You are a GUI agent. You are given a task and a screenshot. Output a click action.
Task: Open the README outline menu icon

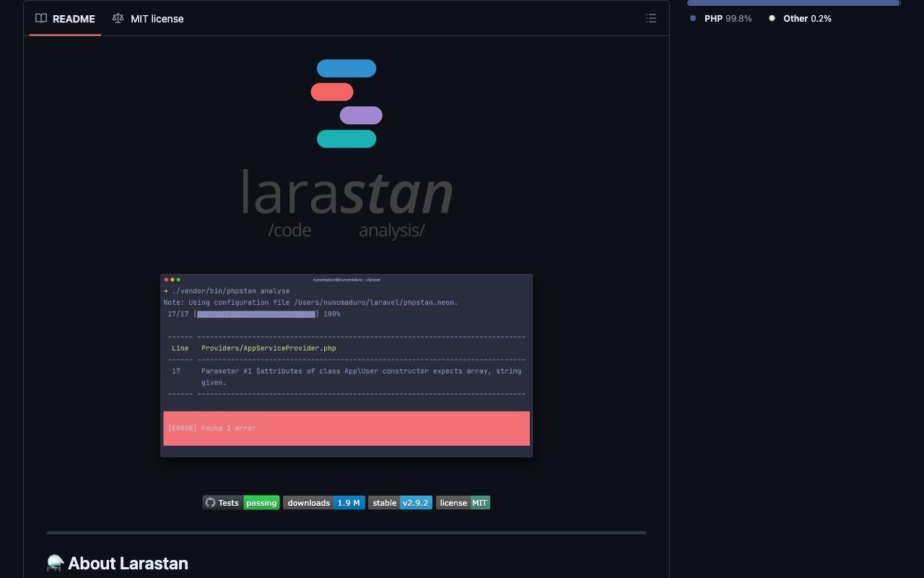(651, 19)
